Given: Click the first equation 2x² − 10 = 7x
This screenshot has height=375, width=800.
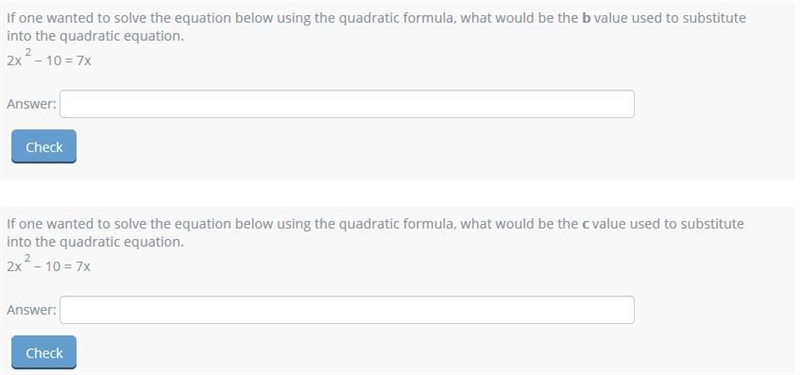Looking at the screenshot, I should [x=49, y=58].
